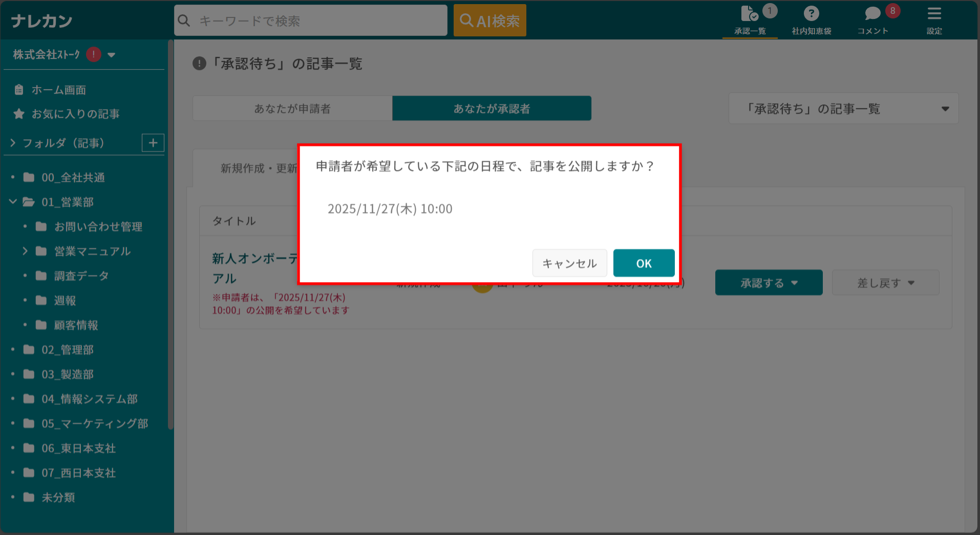Start an AI検索 search

coord(489,20)
